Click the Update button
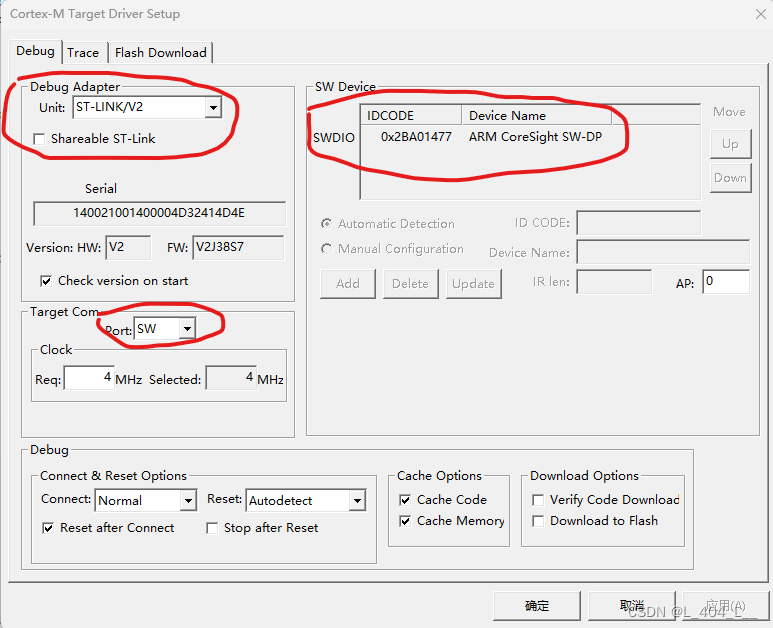The height and width of the screenshot is (628, 773). click(473, 283)
